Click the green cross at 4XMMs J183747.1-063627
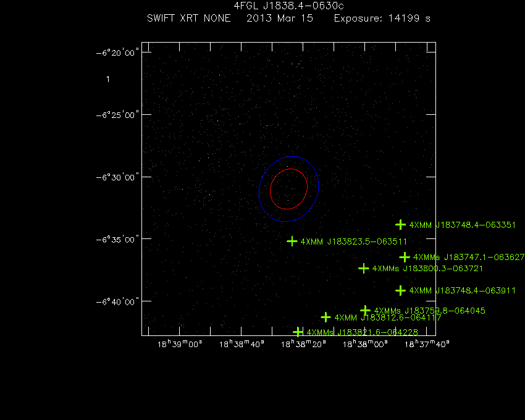The width and height of the screenshot is (525, 420). coord(405,257)
